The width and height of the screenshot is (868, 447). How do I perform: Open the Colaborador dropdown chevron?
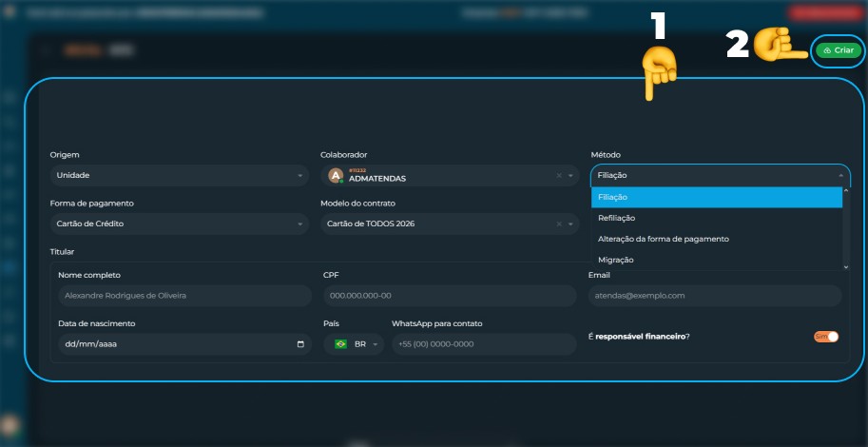coord(570,176)
